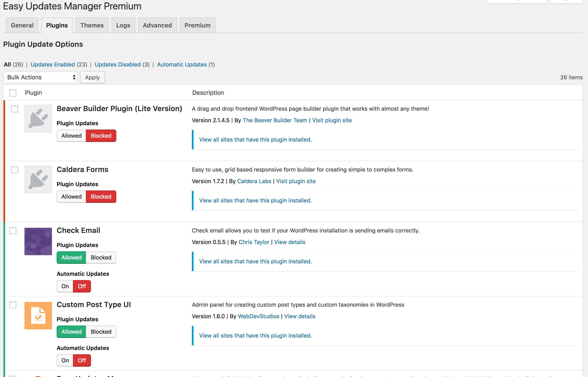Filter by All plugins
This screenshot has height=377, width=588.
(x=7, y=64)
